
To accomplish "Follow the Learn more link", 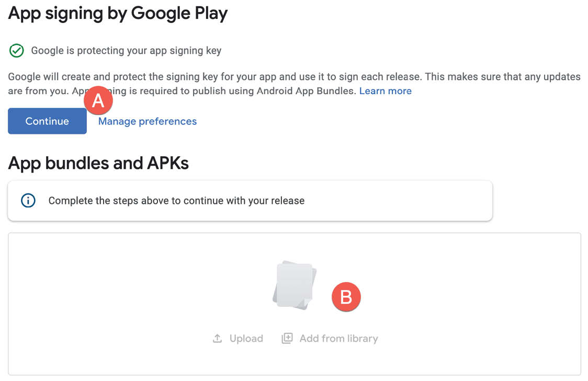I will [385, 91].
